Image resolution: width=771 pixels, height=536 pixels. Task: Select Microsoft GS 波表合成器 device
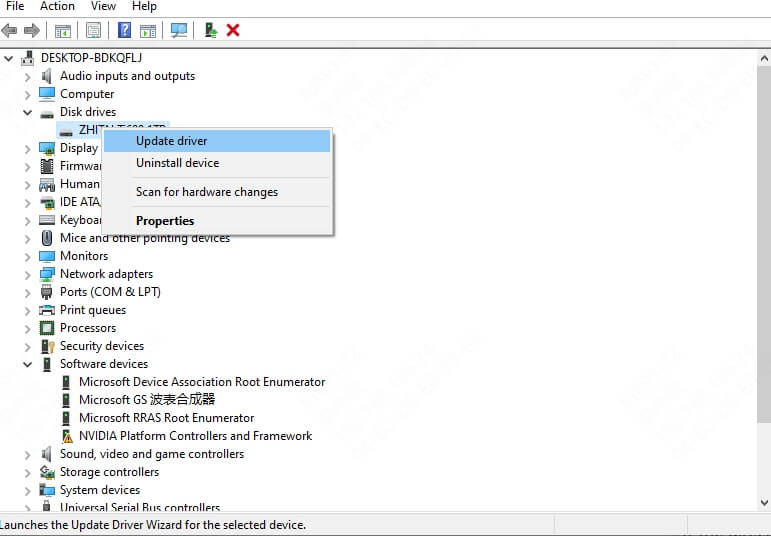pos(147,400)
